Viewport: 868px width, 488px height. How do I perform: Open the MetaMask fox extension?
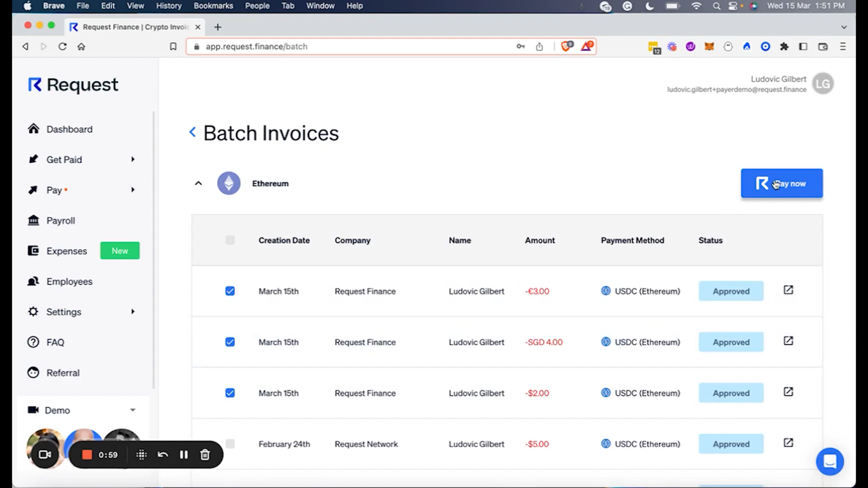(x=709, y=47)
